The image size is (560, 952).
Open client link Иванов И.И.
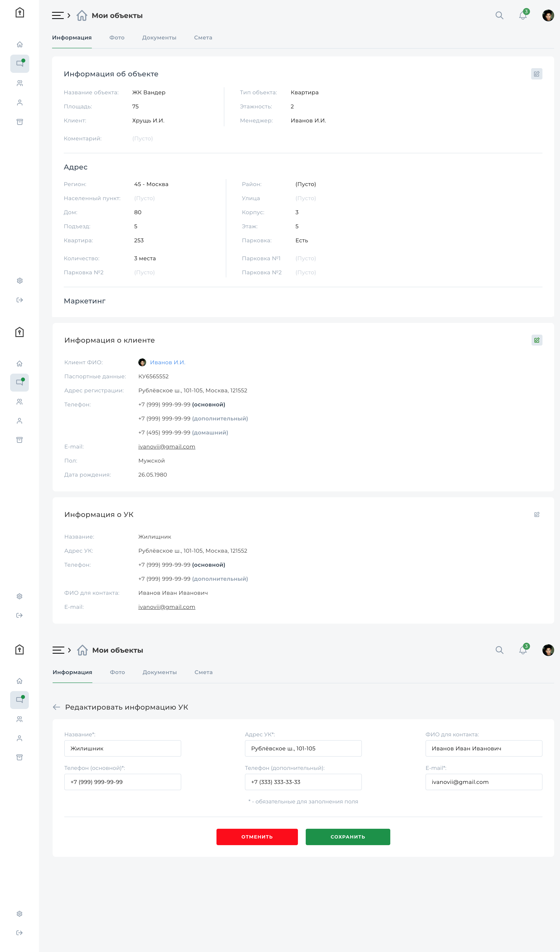coord(168,362)
